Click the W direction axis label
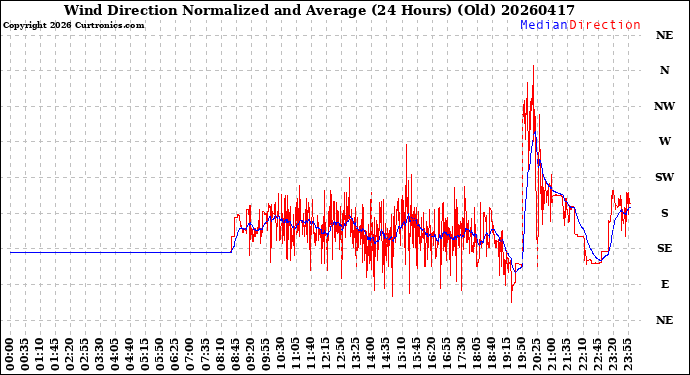The height and width of the screenshot is (375, 690). point(664,141)
